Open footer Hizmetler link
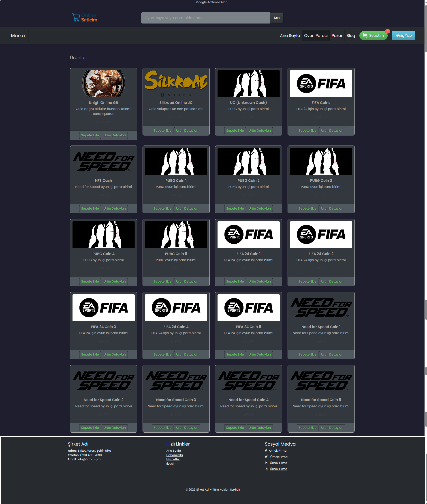This screenshot has height=504, width=427. 173,459
